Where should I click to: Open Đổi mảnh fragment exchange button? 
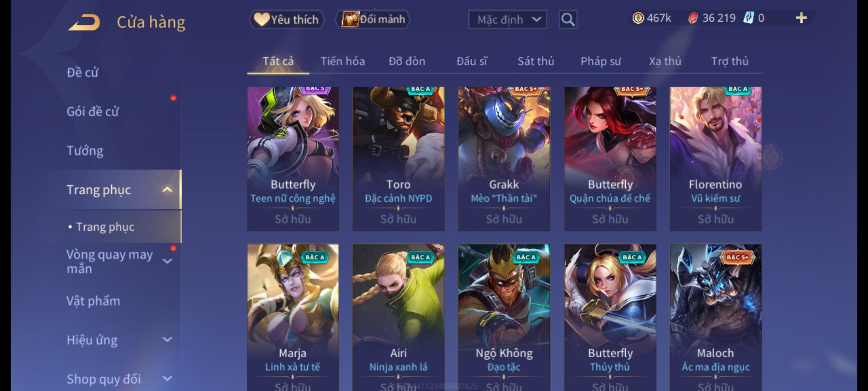373,20
